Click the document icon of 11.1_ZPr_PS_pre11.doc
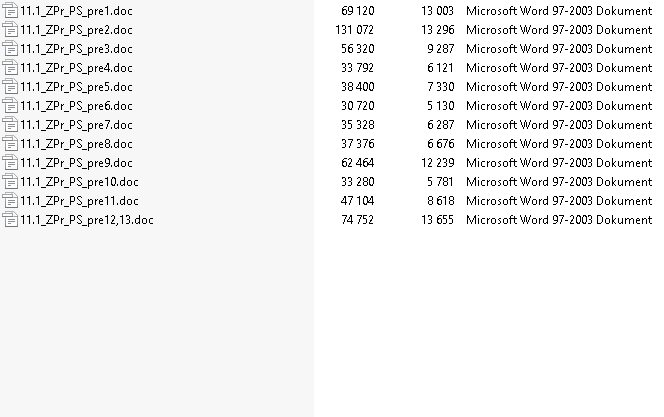This screenshot has width=664, height=417. click(x=10, y=201)
